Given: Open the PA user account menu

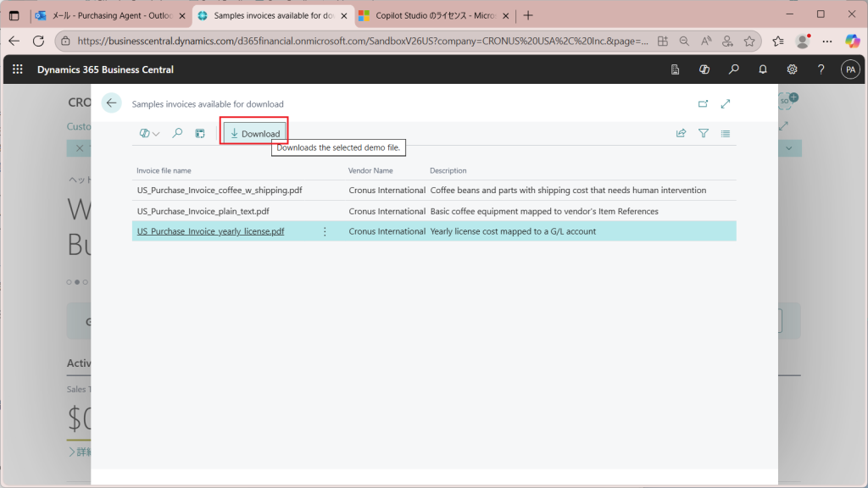Looking at the screenshot, I should point(850,69).
